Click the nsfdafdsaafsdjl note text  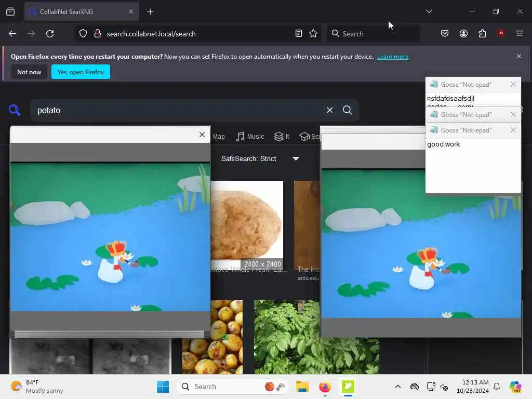click(450, 98)
